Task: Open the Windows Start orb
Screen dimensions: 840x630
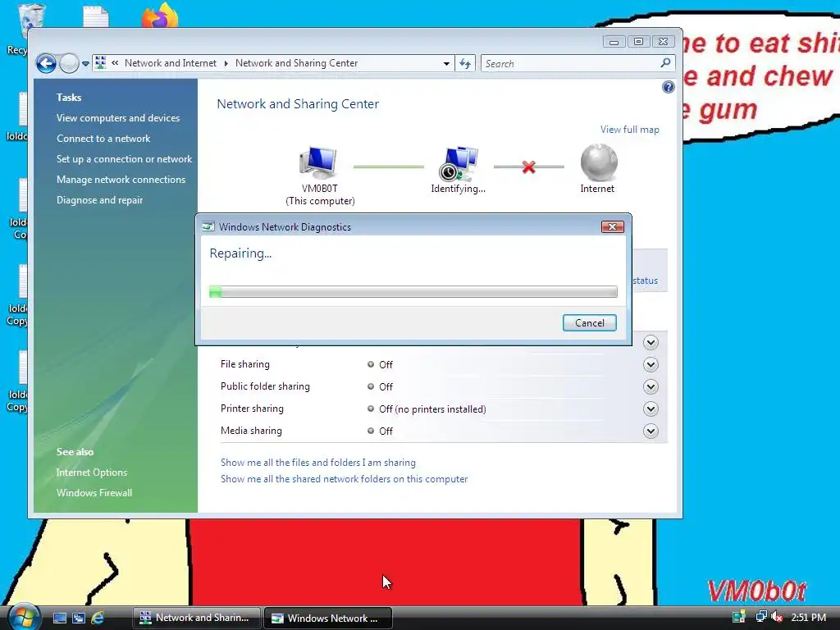Action: click(x=24, y=617)
